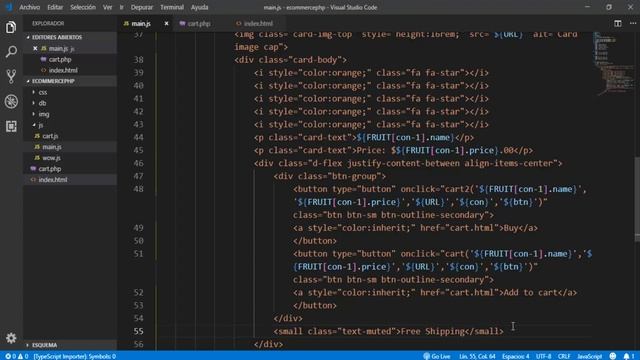Viewport: 640px width, 360px height.
Task: Click line number 48 in gutter
Action: [138, 189]
